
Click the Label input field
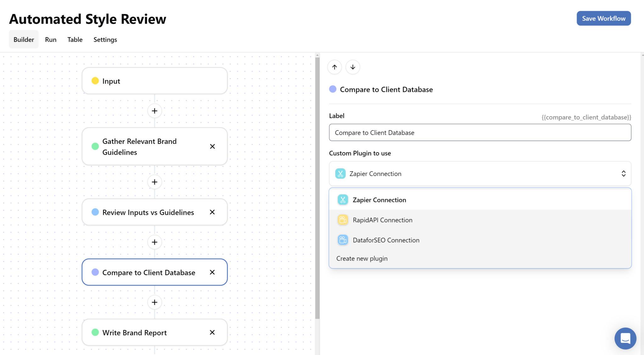point(480,132)
